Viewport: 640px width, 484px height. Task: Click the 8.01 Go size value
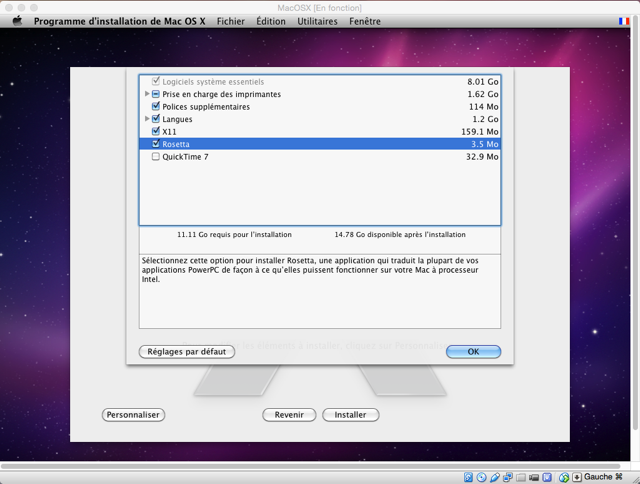(x=483, y=82)
